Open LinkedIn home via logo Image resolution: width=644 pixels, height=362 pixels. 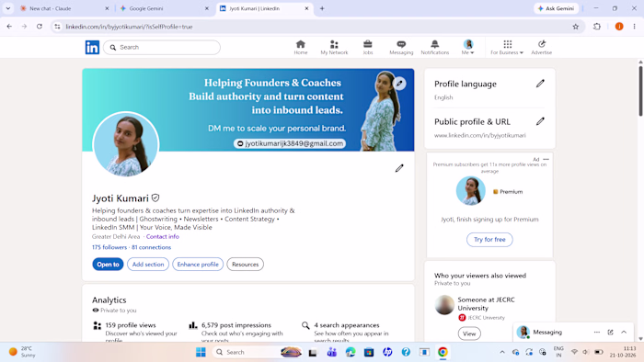92,48
